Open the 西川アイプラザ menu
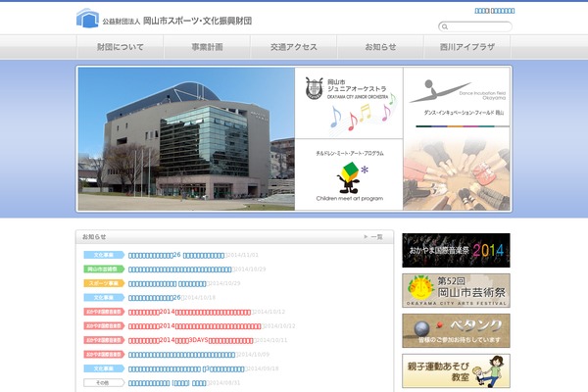 (467, 47)
